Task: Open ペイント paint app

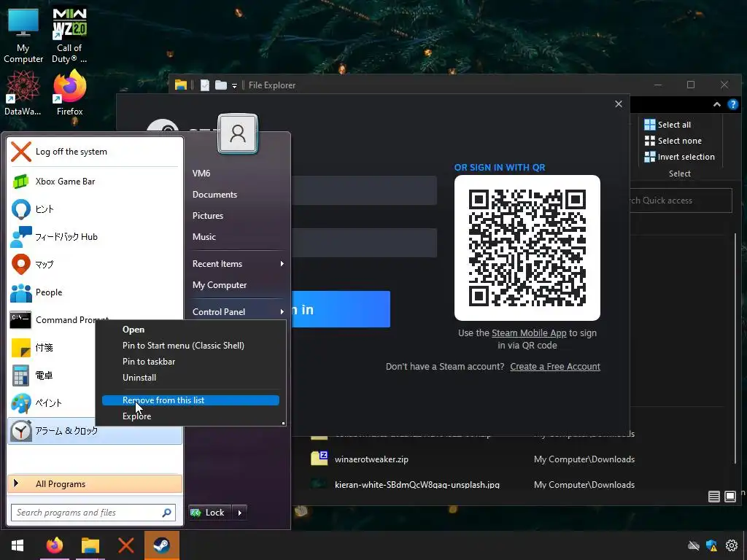Action: pyautogui.click(x=52, y=402)
